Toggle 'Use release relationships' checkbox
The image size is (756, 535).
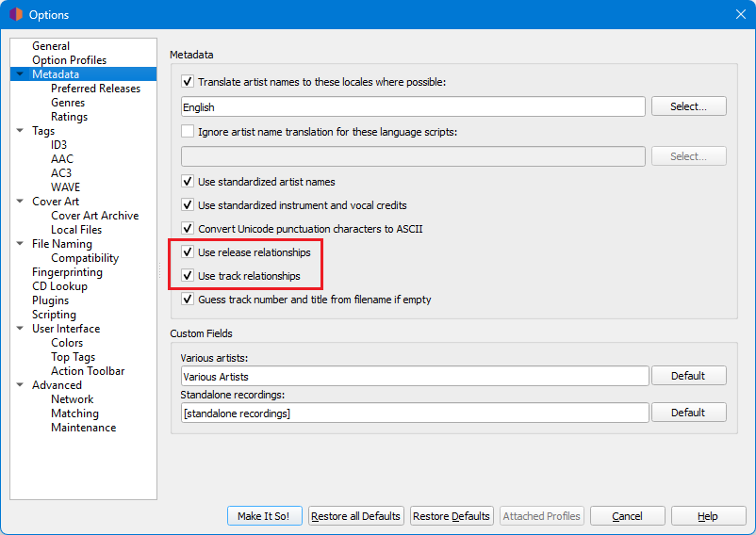(188, 252)
